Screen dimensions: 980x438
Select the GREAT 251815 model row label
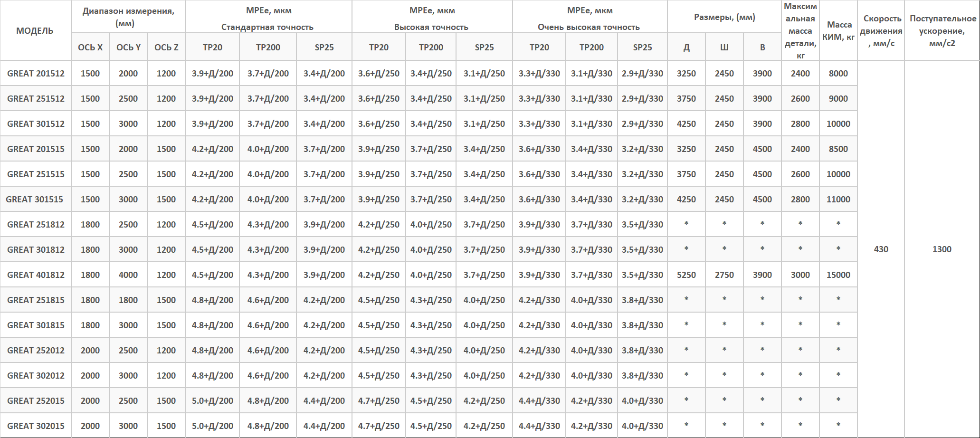coord(36,300)
